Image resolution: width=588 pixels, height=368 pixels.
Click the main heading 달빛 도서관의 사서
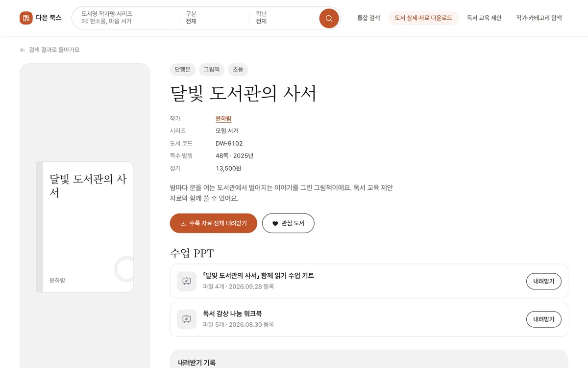[244, 94]
